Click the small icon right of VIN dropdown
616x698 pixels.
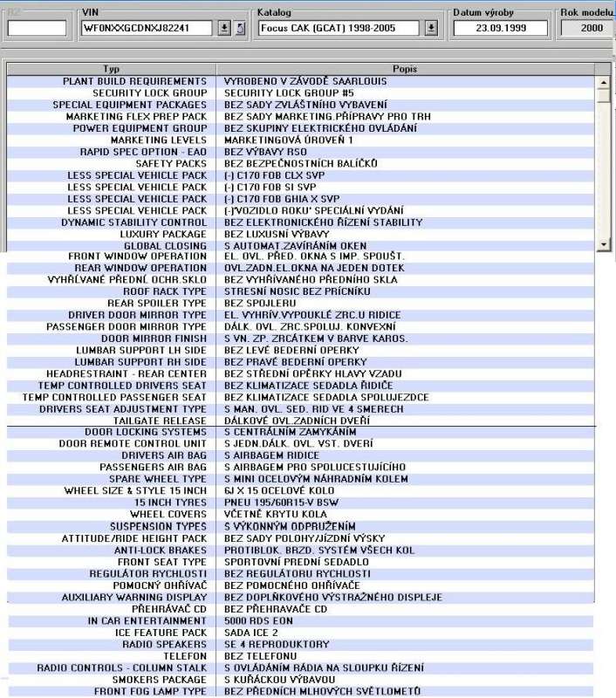[239, 28]
